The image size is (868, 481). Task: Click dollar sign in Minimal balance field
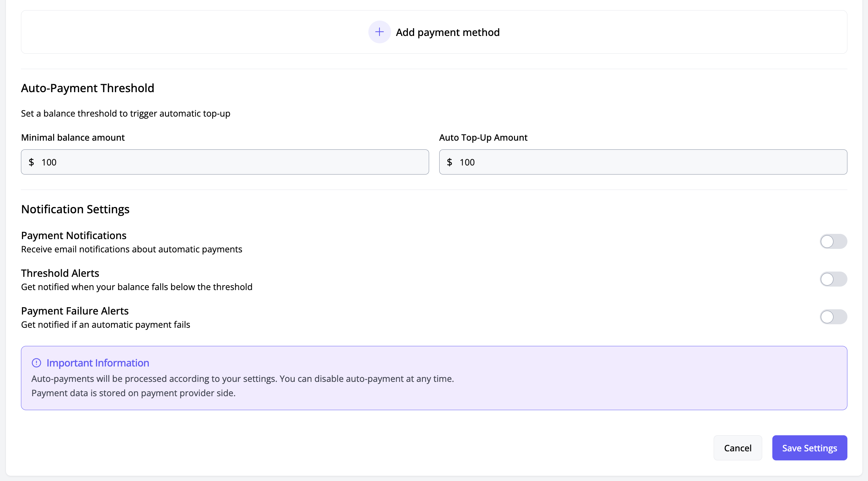(31, 162)
